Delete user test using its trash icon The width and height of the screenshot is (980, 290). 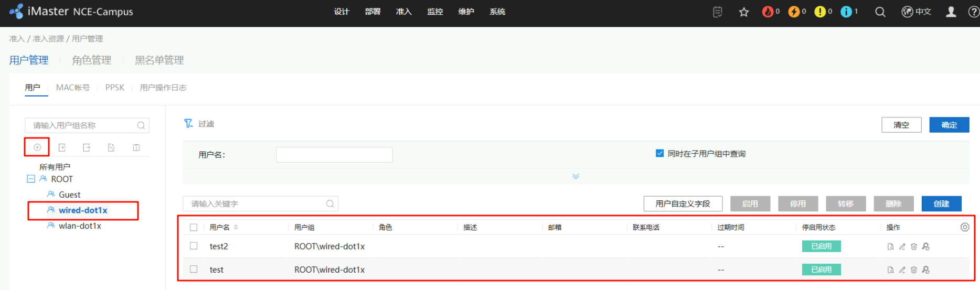[x=913, y=270]
